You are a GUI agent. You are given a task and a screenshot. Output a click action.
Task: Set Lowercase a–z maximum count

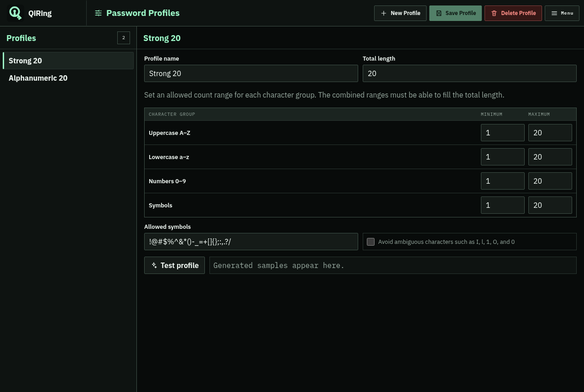[x=550, y=157]
